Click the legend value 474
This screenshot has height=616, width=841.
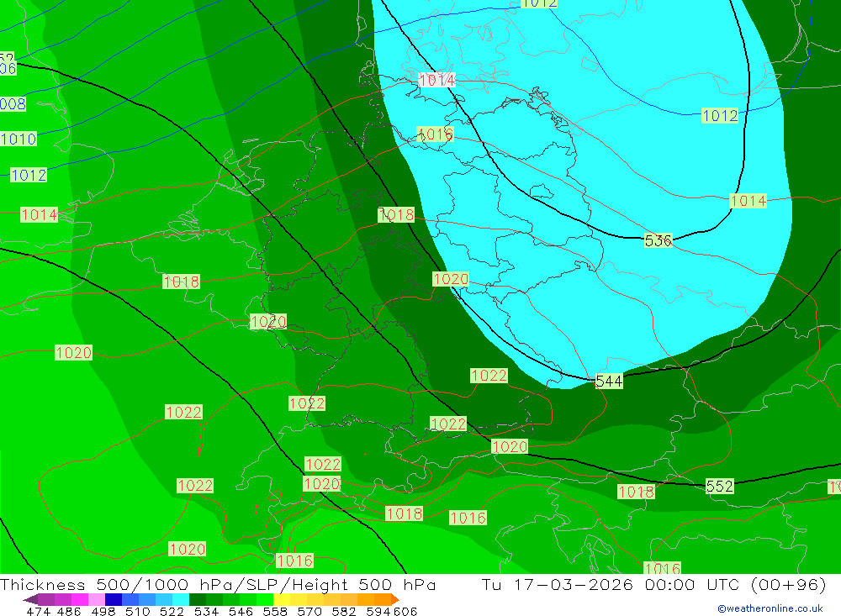(38, 611)
